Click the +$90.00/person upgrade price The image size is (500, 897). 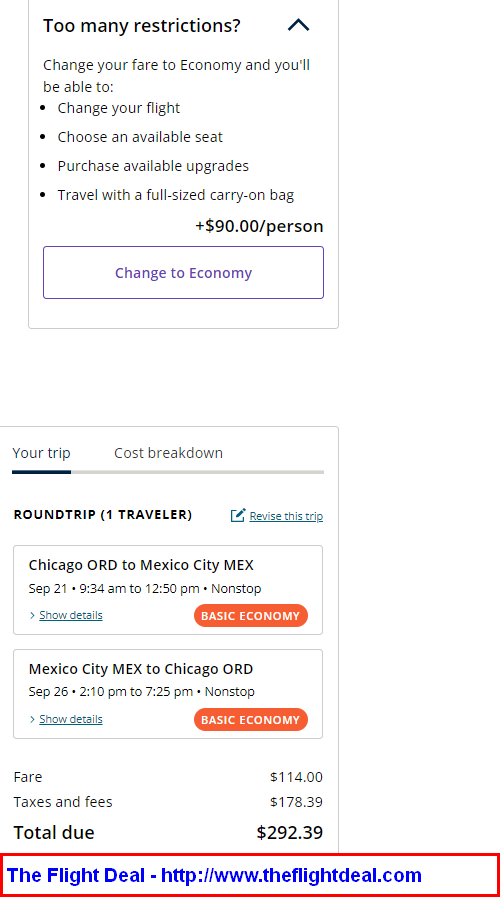click(x=259, y=226)
